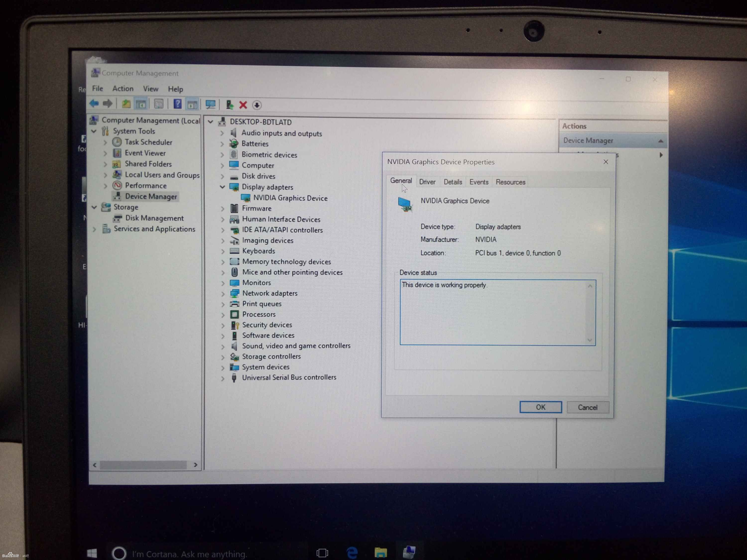This screenshot has height=560, width=747.
Task: Click the Keyboards category
Action: click(x=258, y=251)
